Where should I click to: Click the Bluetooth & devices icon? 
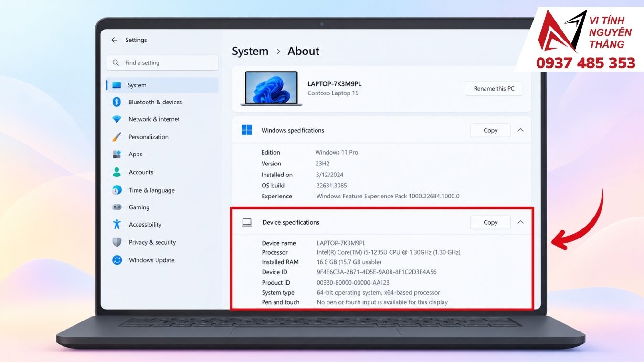point(116,102)
